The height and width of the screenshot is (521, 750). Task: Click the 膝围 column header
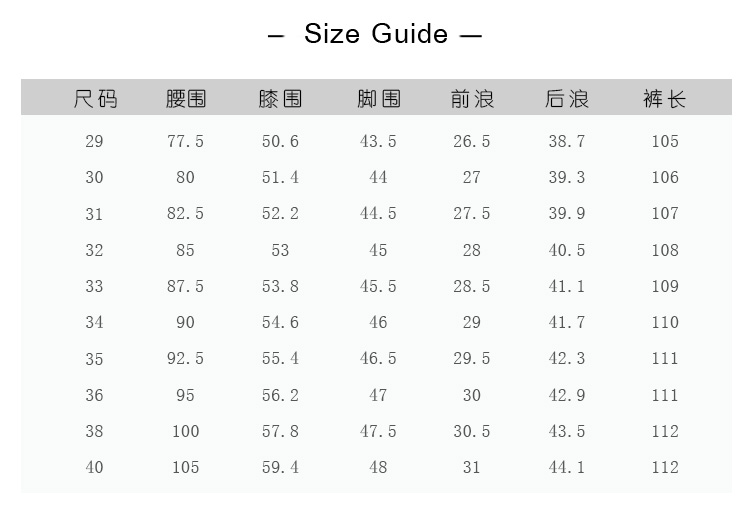(x=280, y=99)
